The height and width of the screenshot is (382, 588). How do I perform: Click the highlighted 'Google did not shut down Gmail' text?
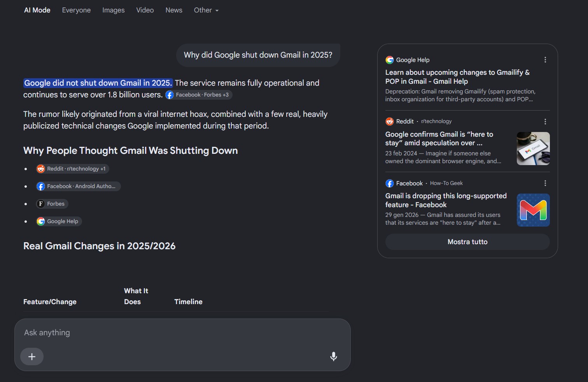[98, 83]
